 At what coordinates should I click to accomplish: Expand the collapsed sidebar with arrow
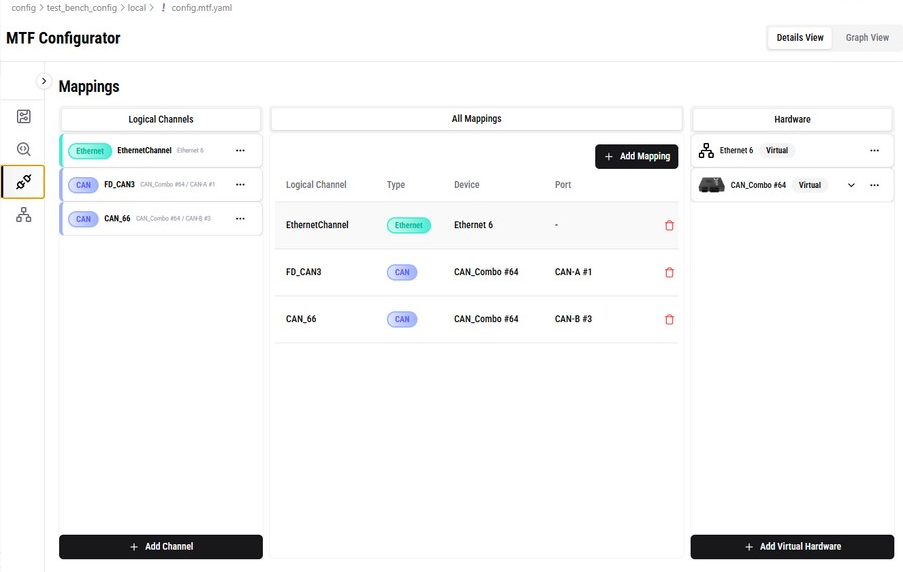[x=44, y=81]
